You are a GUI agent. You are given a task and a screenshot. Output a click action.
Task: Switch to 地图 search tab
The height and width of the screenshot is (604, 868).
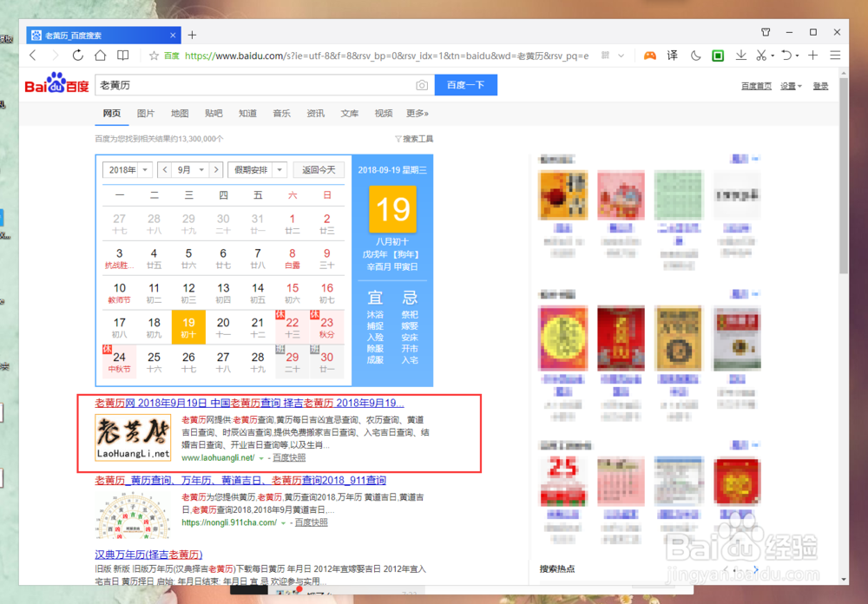[180, 113]
